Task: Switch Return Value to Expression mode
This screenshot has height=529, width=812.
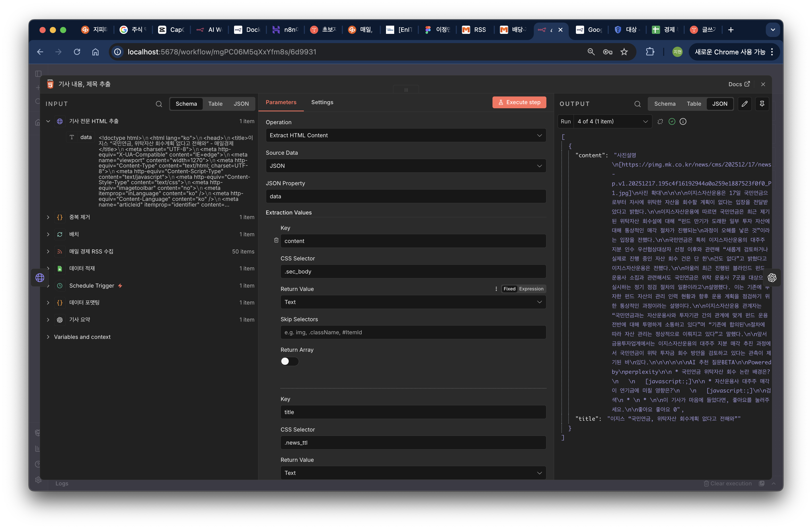Action: point(531,289)
